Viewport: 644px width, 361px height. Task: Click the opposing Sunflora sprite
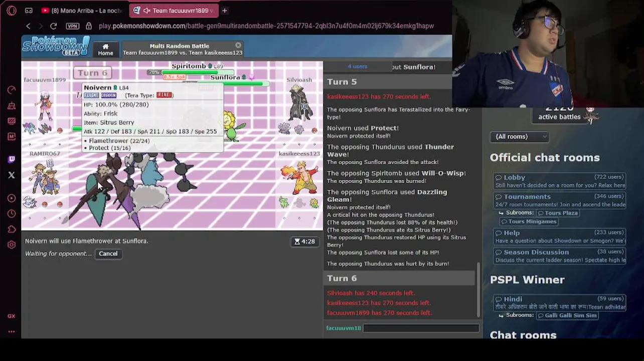click(232, 125)
